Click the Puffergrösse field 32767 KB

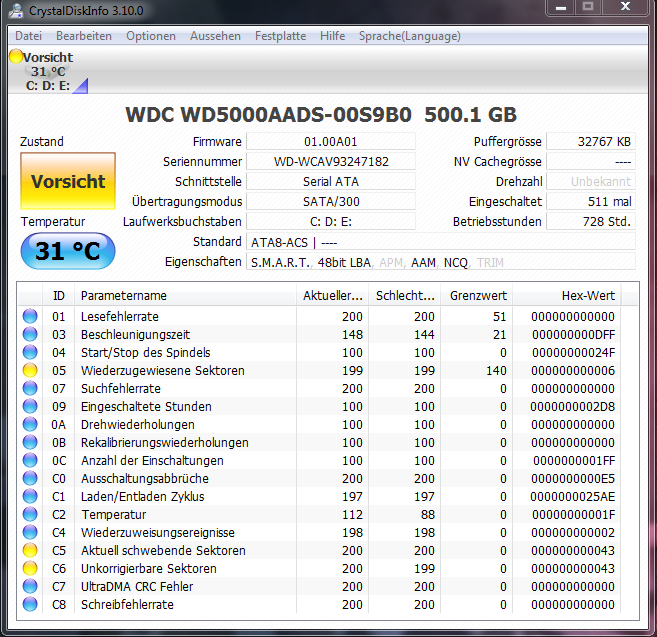pyautogui.click(x=591, y=141)
